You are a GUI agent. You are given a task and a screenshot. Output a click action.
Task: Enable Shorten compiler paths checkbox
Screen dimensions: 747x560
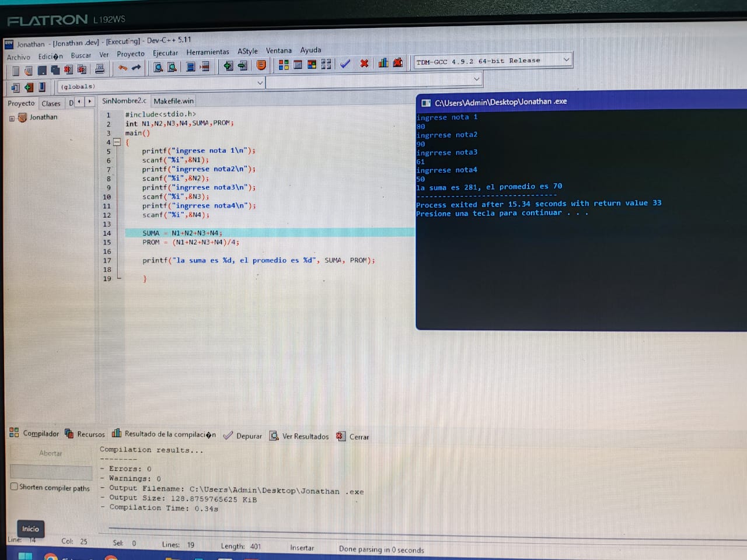pos(14,487)
